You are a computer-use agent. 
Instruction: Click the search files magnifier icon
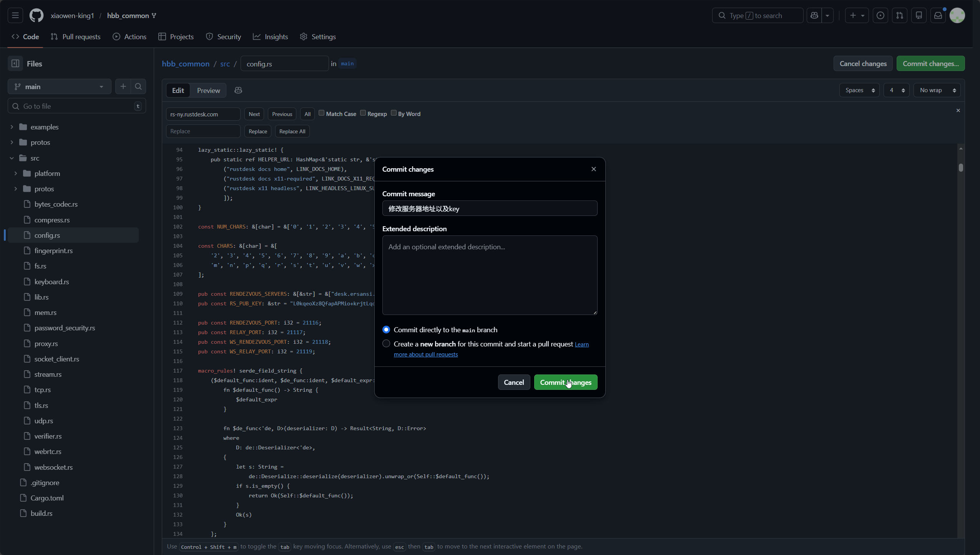pyautogui.click(x=138, y=87)
